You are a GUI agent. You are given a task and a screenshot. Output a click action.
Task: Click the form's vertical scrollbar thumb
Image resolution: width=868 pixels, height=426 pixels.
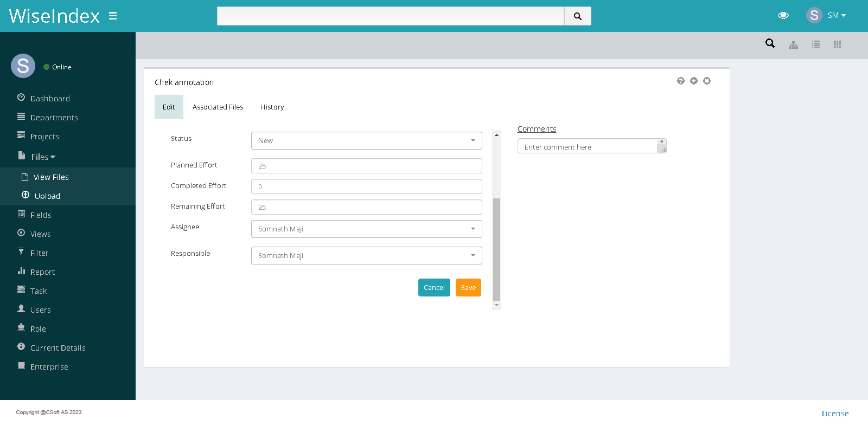click(496, 249)
